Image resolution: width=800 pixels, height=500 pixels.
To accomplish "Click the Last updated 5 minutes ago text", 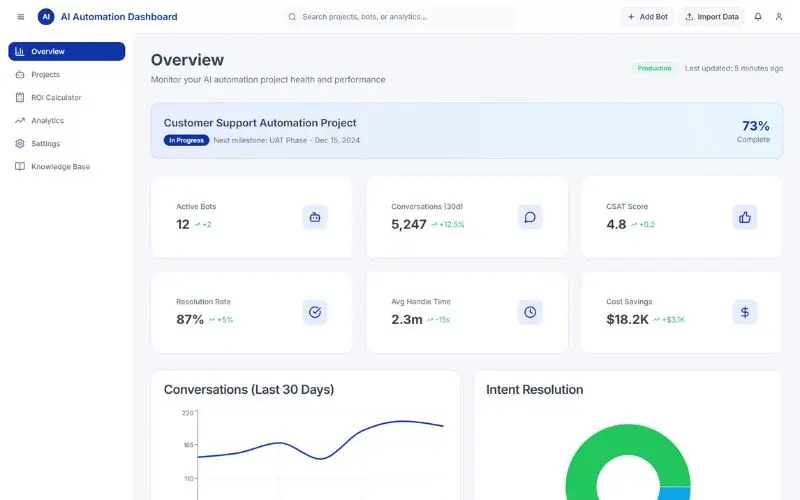I will [x=734, y=68].
